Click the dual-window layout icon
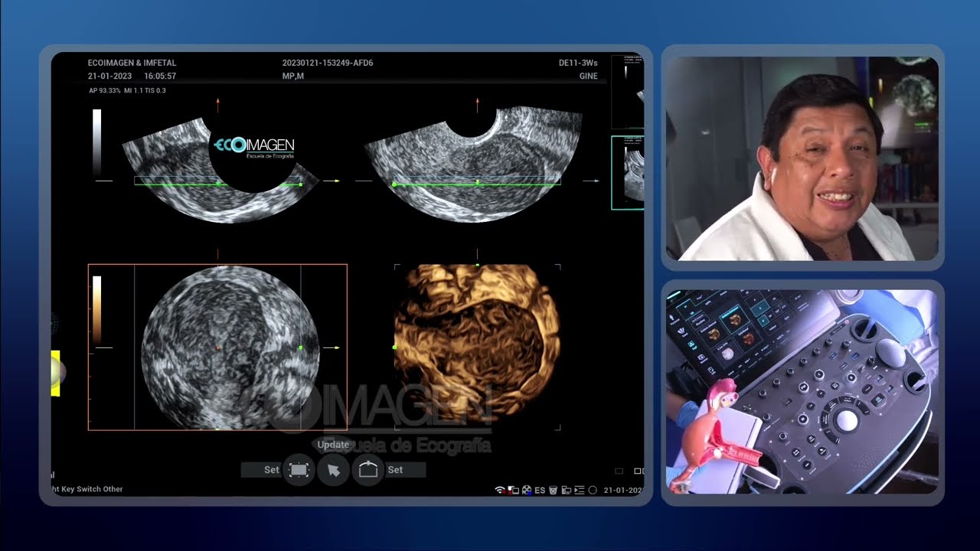980x551 pixels. point(639,471)
